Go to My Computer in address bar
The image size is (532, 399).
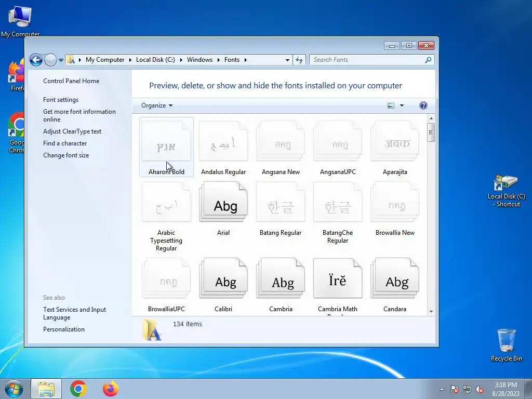(x=105, y=60)
